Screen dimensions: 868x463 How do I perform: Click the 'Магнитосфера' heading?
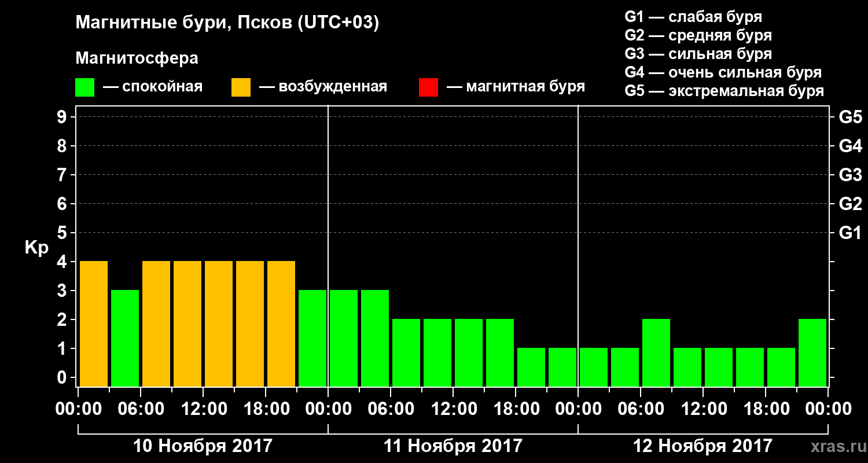pos(137,58)
